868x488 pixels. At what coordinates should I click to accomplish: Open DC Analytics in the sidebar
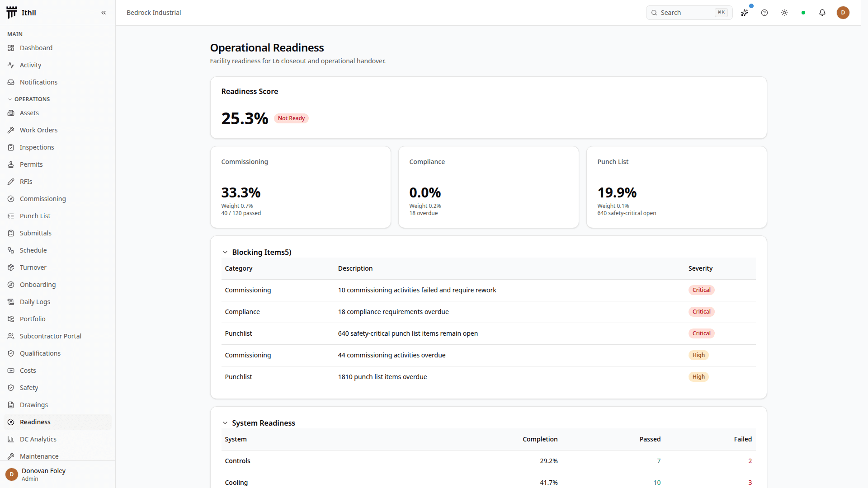click(x=57, y=439)
